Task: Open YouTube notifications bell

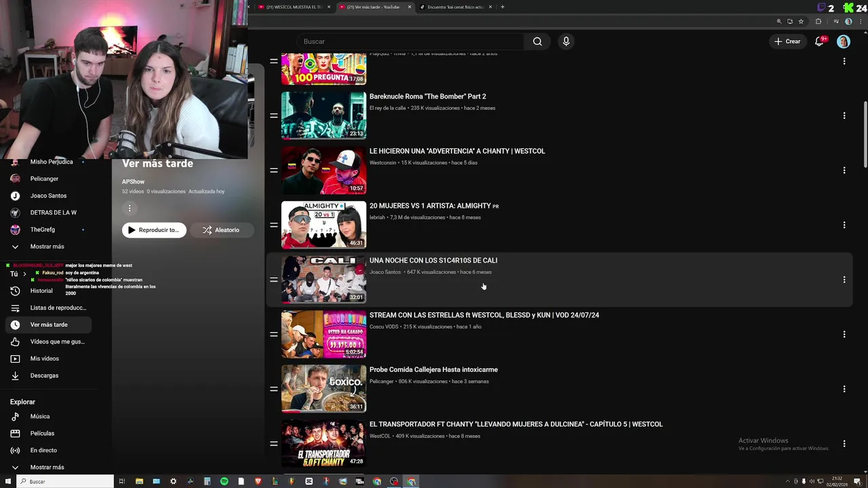Action: (819, 41)
